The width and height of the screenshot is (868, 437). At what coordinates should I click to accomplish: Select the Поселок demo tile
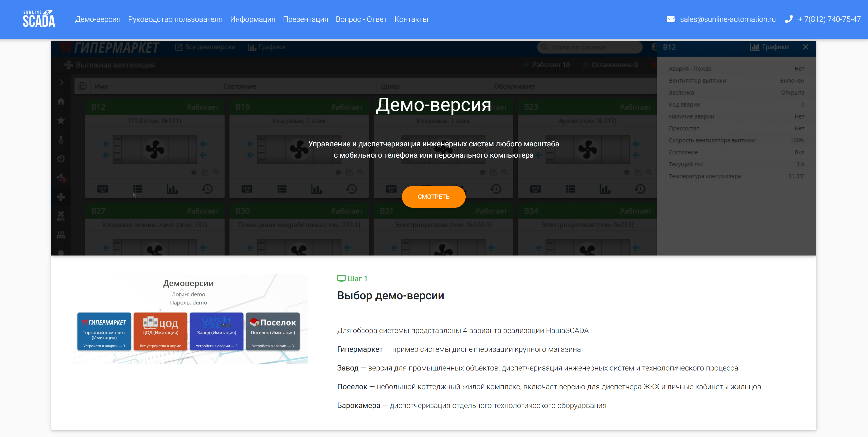click(273, 332)
